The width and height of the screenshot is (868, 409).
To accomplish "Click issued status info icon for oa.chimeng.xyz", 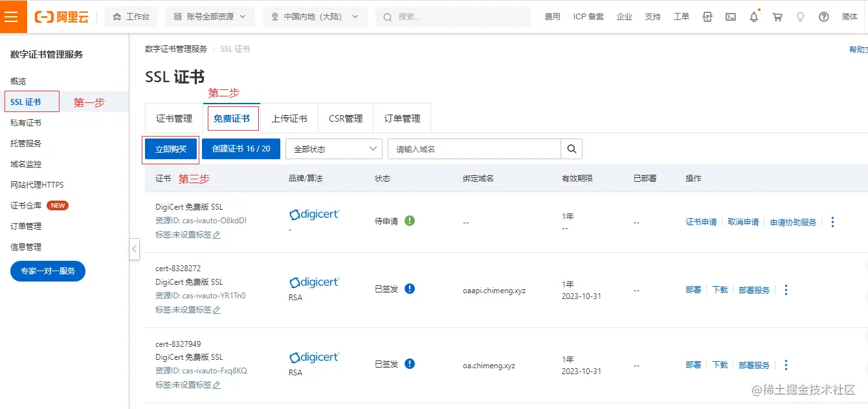I will coord(410,364).
